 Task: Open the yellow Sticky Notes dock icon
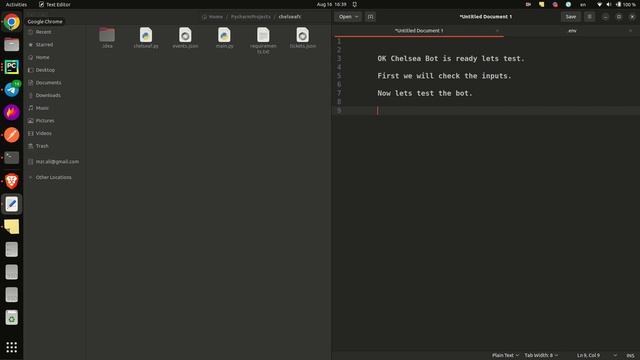[x=11, y=226]
